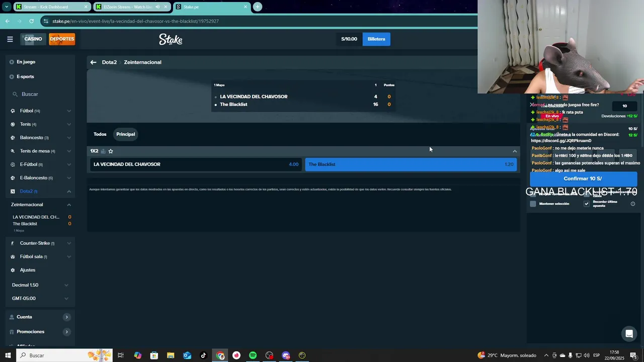
Task: Switch to ElZeein Stream browser tab
Action: [x=132, y=7]
